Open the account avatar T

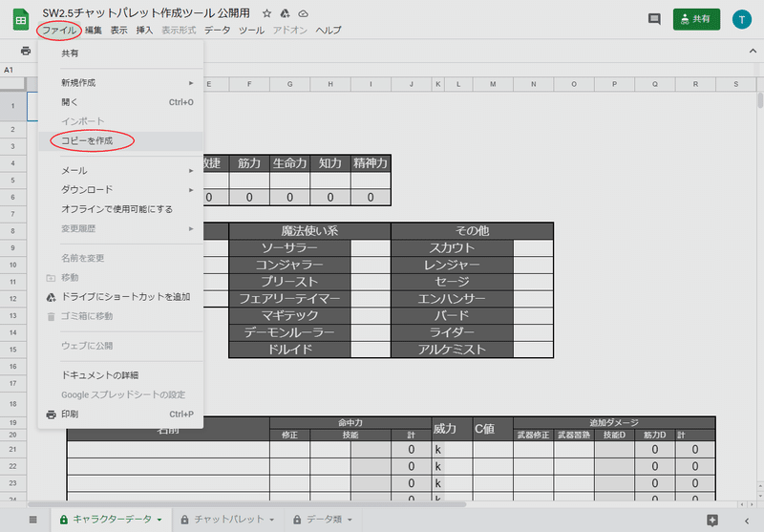(742, 19)
